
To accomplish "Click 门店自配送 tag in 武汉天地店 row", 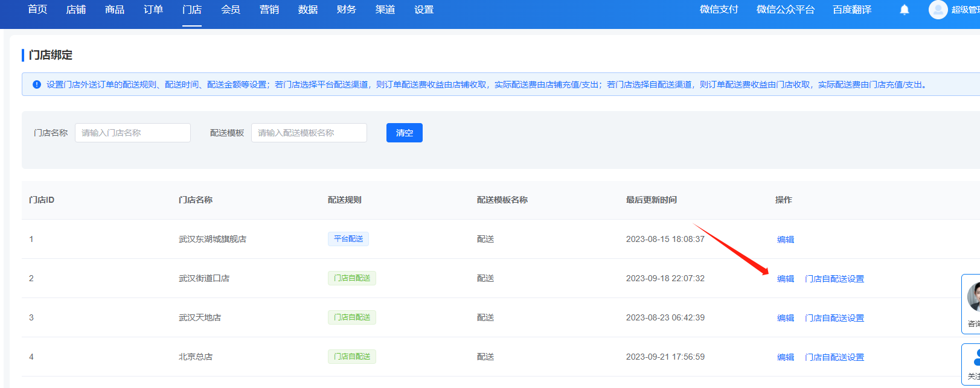I will [x=352, y=317].
